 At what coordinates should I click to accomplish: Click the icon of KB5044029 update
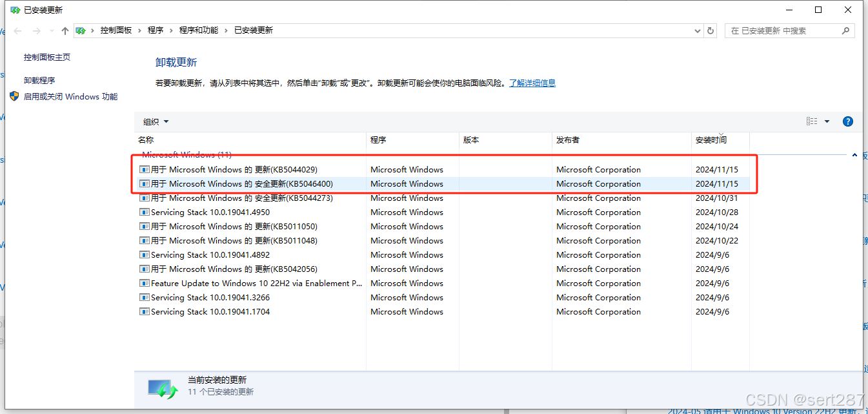(x=145, y=170)
